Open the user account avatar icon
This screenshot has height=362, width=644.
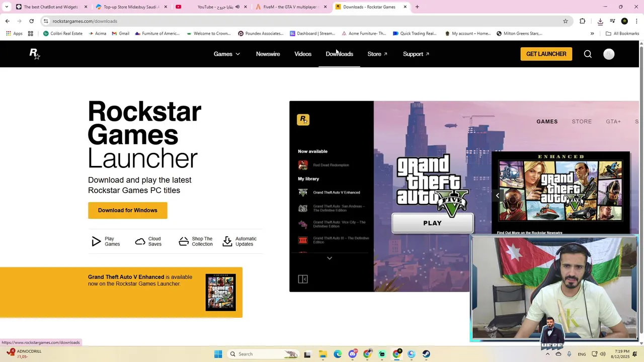(x=609, y=54)
